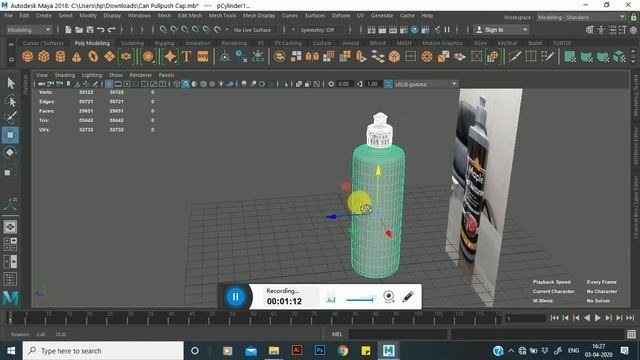Image resolution: width=640 pixels, height=360 pixels.
Task: Go to end of playback range
Action: point(630,318)
